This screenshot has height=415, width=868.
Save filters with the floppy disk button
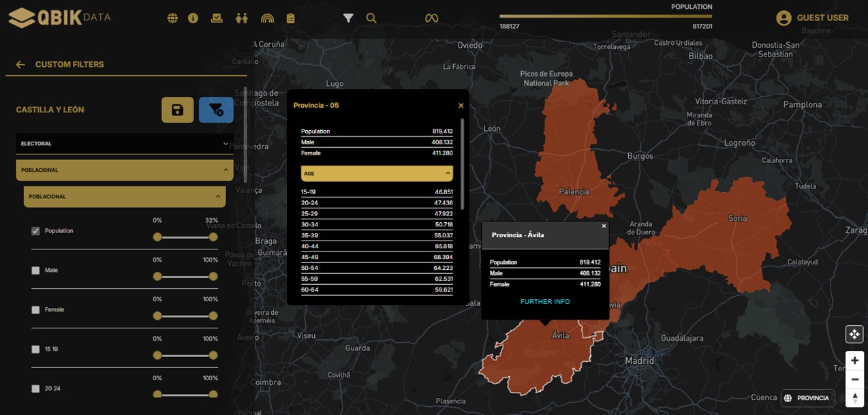[177, 110]
